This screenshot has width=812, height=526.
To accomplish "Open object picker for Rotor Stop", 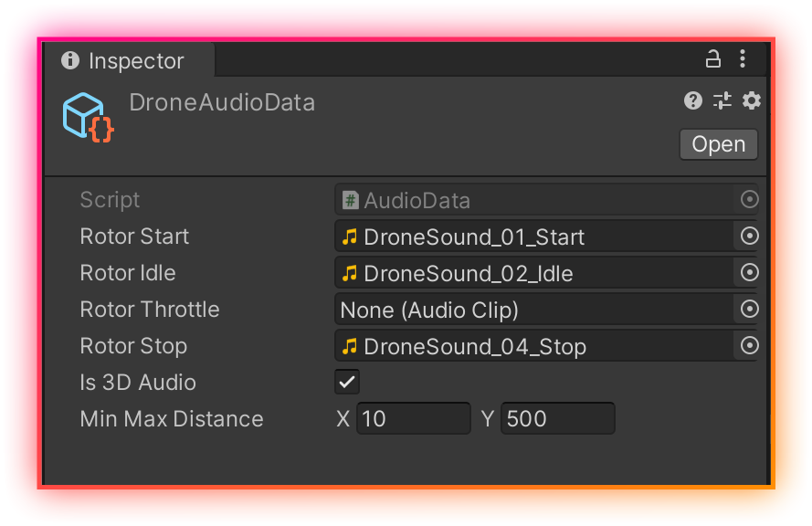I will click(x=749, y=346).
